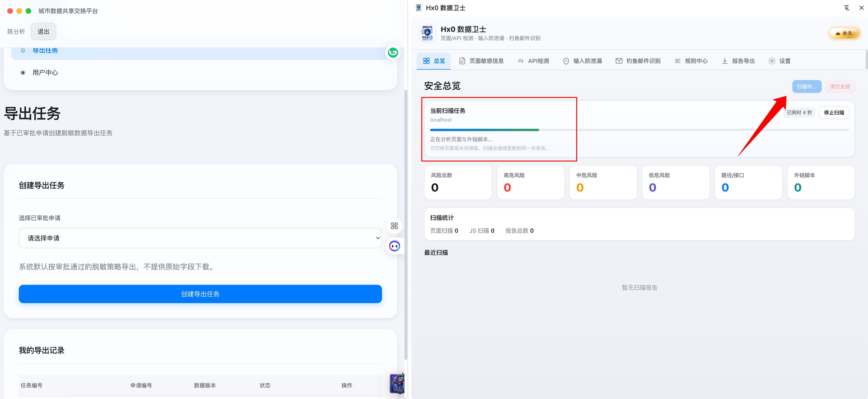Click the 规则中心 list icon
The height and width of the screenshot is (399, 868).
click(x=677, y=61)
